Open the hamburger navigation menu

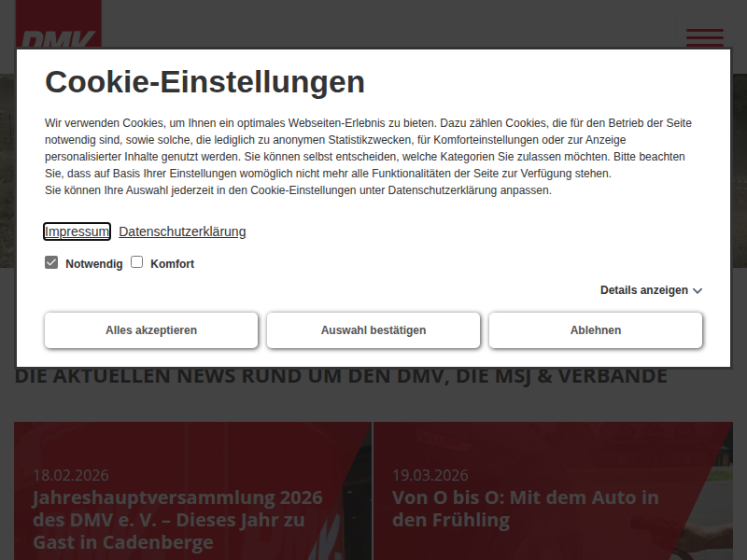(x=704, y=37)
